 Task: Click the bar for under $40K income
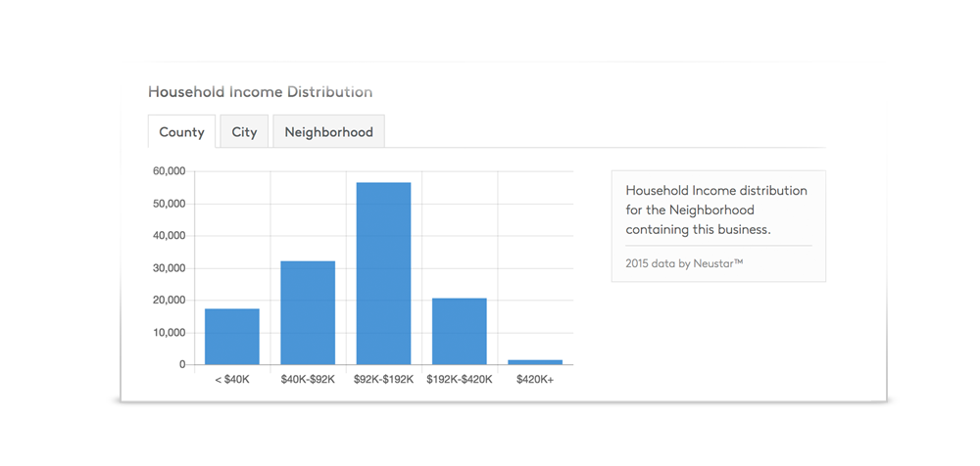[x=232, y=337]
